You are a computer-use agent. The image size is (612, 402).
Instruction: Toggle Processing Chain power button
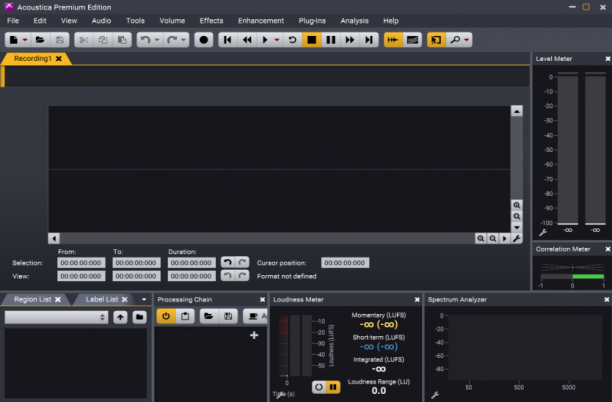pos(166,316)
